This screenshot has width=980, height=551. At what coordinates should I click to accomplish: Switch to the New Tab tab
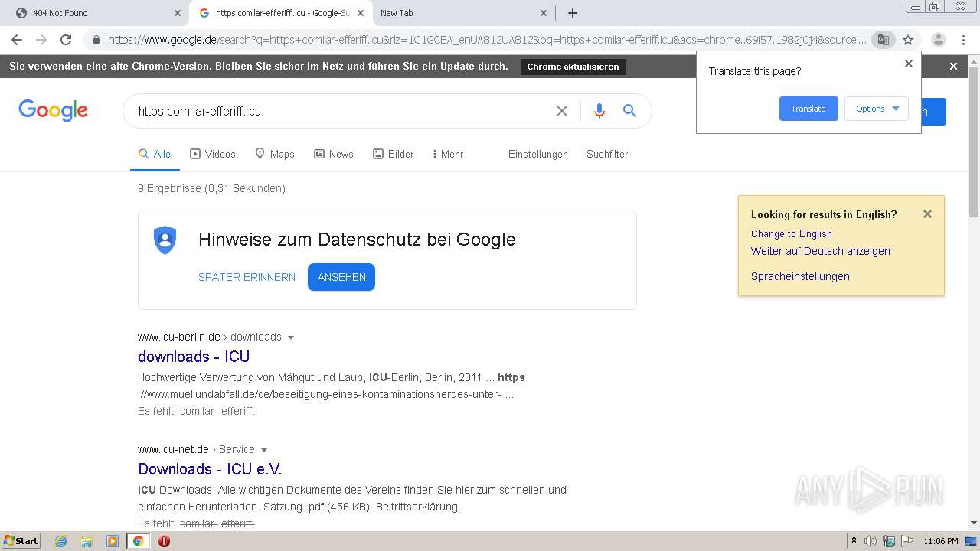[462, 13]
